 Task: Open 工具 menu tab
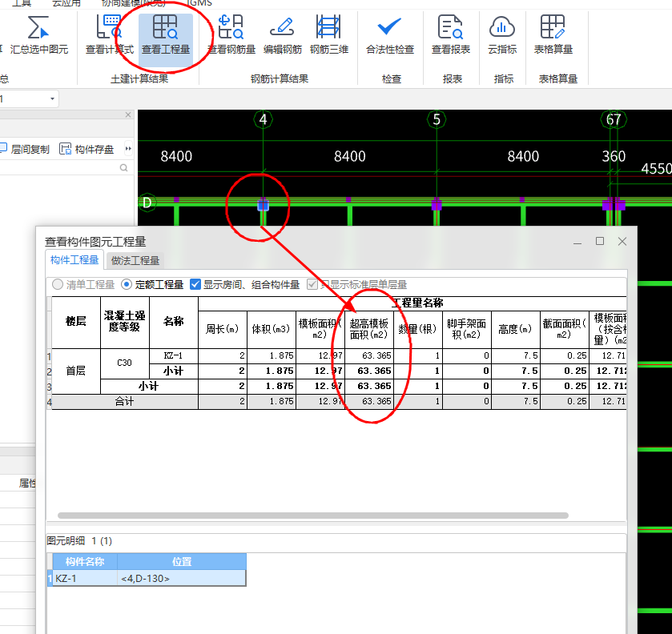pos(22,3)
